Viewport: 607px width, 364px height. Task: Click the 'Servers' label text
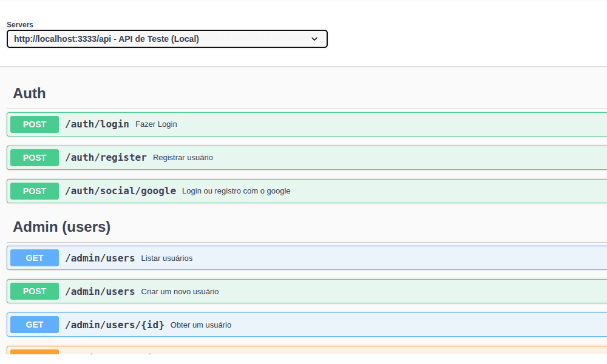coord(20,25)
